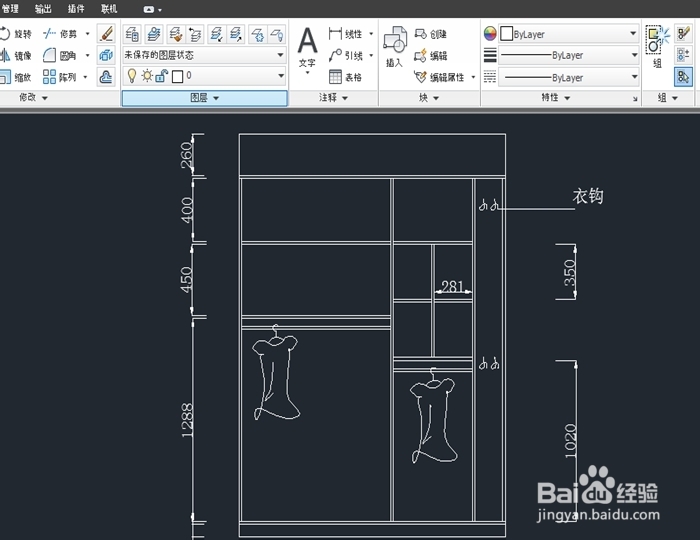
Task: Select the Fillet (圆角) tool
Action: (60, 55)
